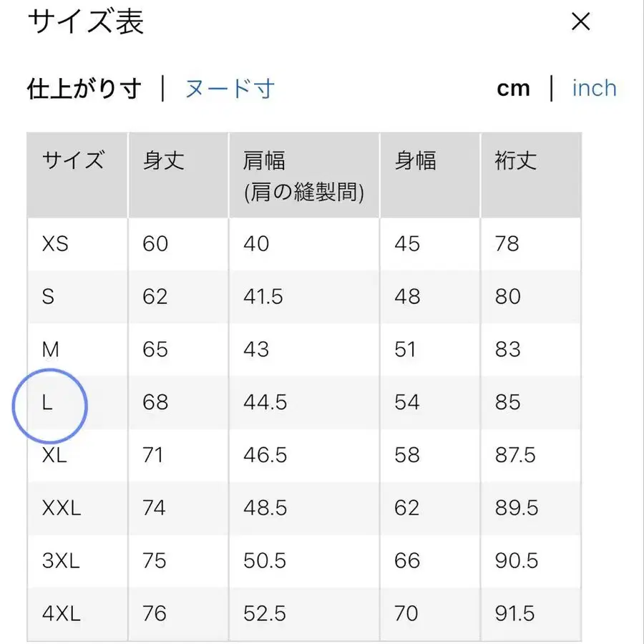
Task: Switch to ヌード寸 measurements
Action: pyautogui.click(x=229, y=87)
